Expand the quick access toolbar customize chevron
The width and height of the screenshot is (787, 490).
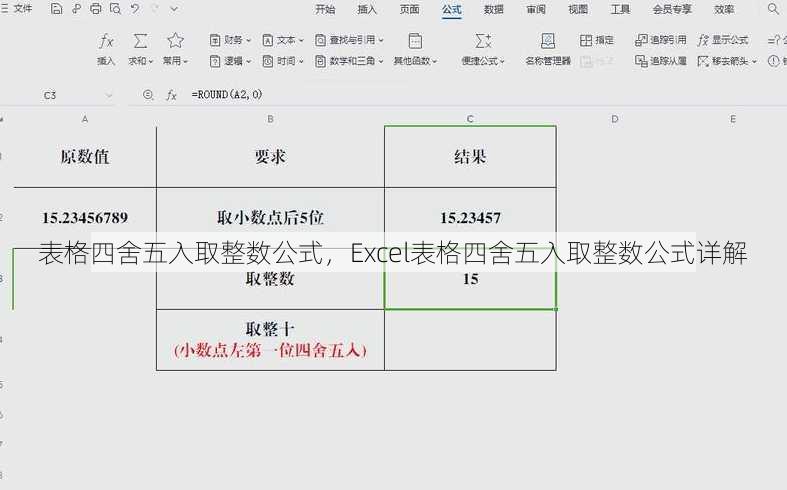174,9
